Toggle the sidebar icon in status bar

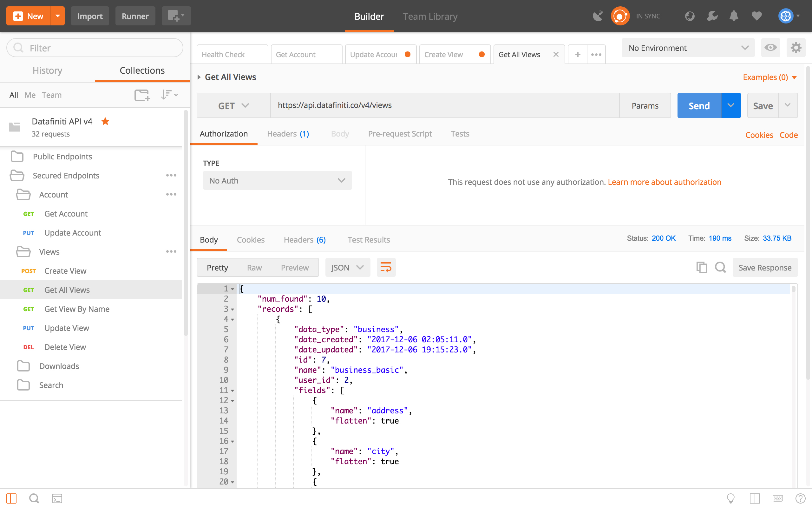[x=11, y=498]
